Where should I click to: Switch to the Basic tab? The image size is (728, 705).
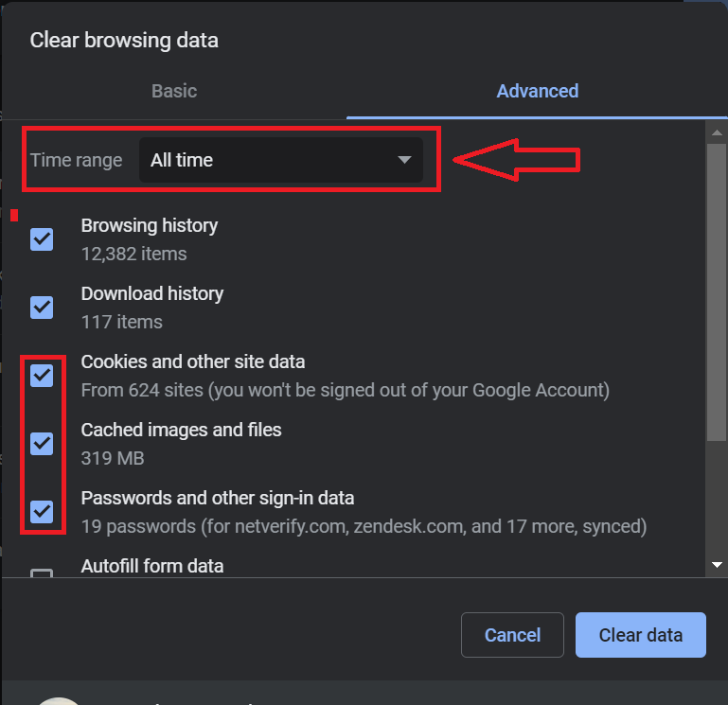pyautogui.click(x=174, y=91)
